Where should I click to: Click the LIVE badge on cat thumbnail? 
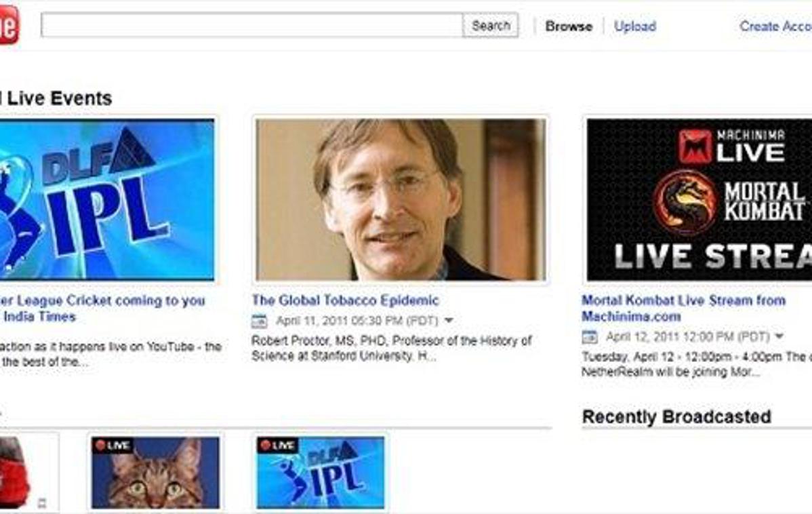(113, 445)
